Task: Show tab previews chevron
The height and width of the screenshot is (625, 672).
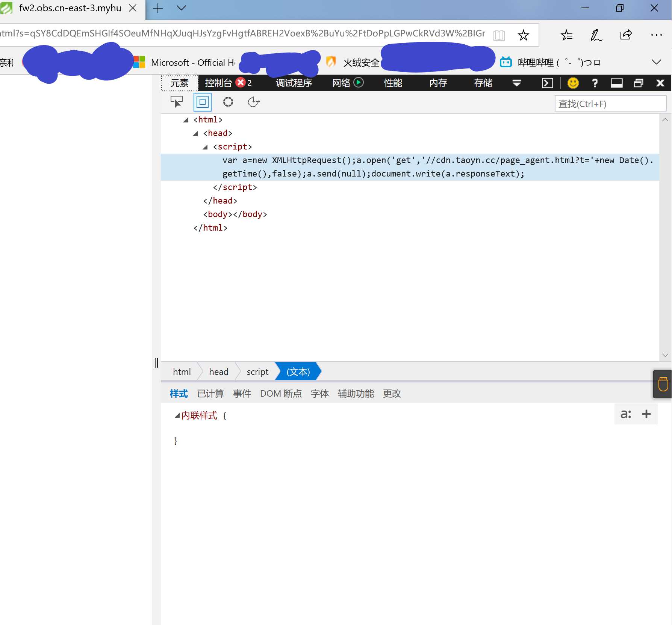Action: 182,8
